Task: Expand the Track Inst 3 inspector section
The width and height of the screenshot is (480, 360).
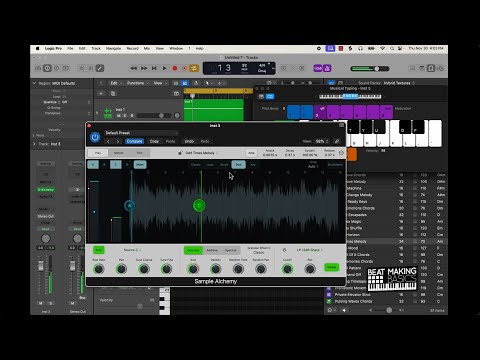Action: [x=34, y=144]
